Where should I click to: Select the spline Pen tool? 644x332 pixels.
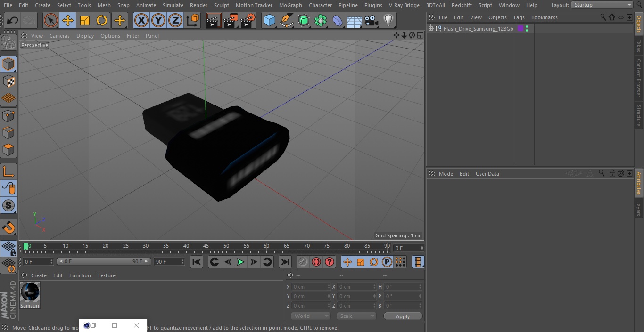click(x=286, y=20)
